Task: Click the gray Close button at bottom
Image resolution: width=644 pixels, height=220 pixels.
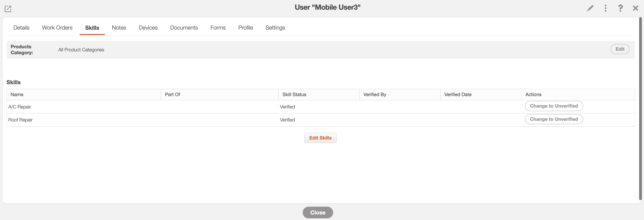Action: click(318, 213)
